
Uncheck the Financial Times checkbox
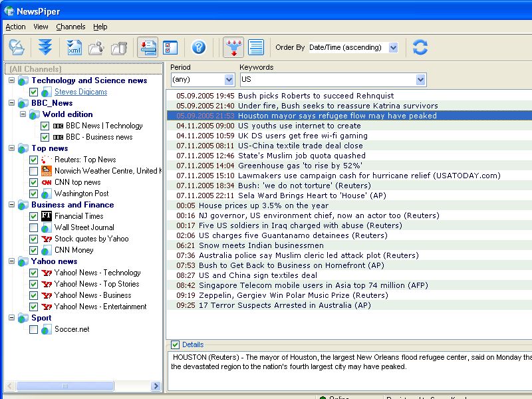pyautogui.click(x=33, y=216)
